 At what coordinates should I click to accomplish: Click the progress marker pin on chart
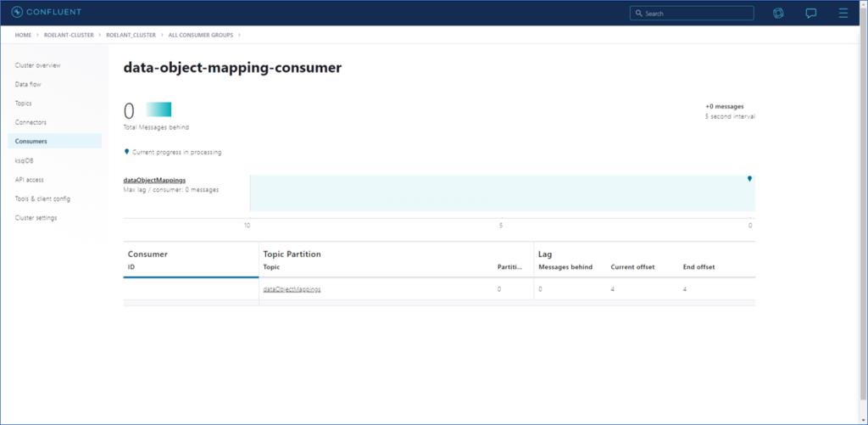749,179
